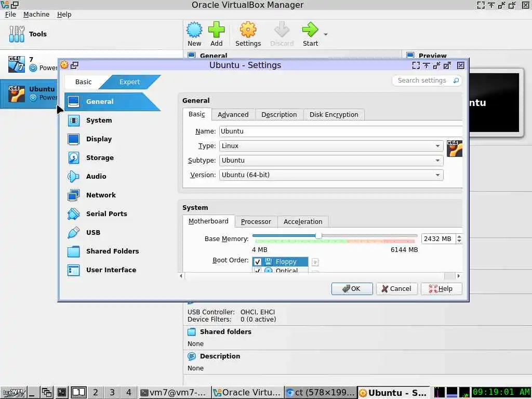The height and width of the screenshot is (399, 532).
Task: Select the Motherboard tab
Action: point(208,221)
